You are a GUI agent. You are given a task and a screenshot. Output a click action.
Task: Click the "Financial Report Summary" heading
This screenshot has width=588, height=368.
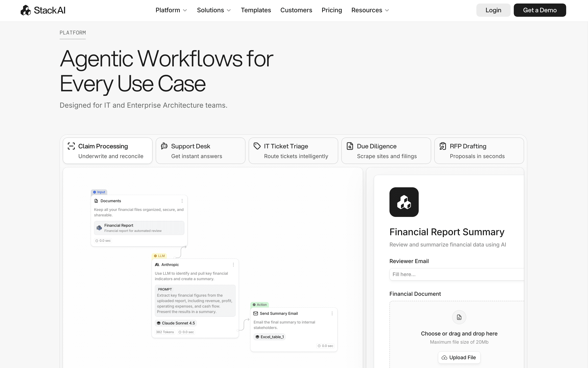[447, 232]
